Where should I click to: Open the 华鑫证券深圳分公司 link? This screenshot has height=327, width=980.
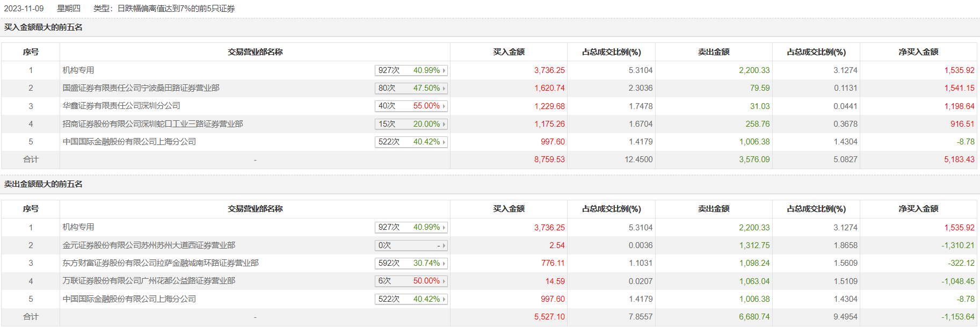coord(121,106)
